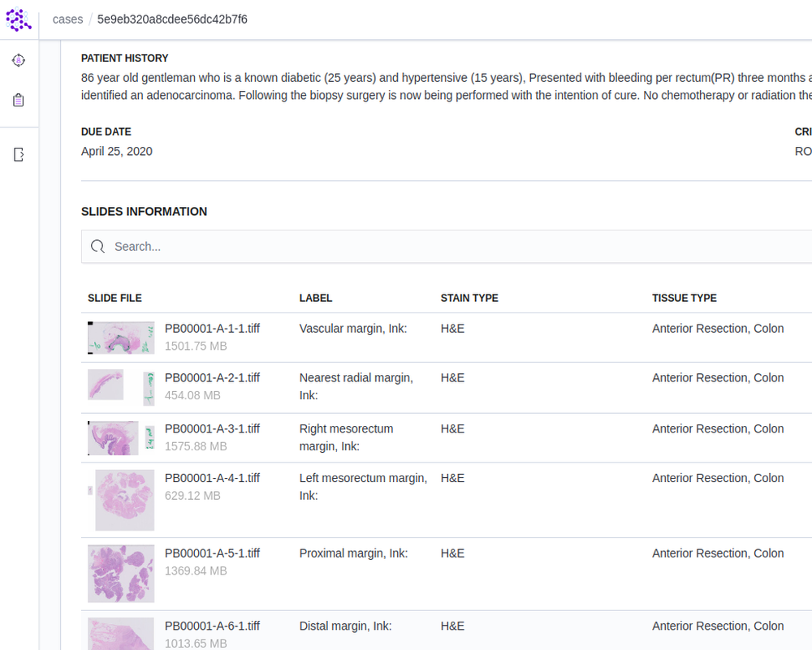Click H&E stain in Proximal margin row
This screenshot has width=812, height=650.
click(452, 553)
